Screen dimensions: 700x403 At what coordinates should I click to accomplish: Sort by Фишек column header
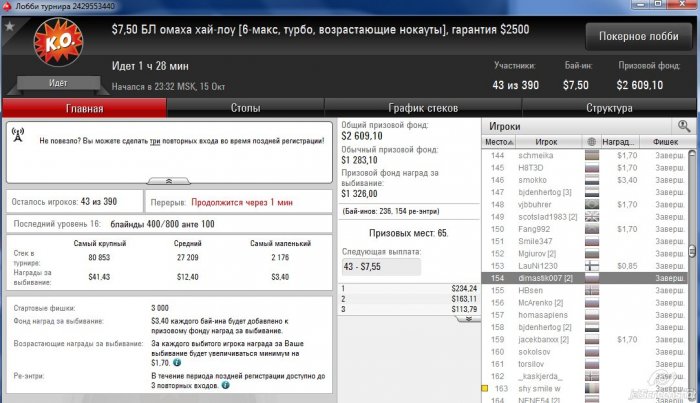(665, 142)
